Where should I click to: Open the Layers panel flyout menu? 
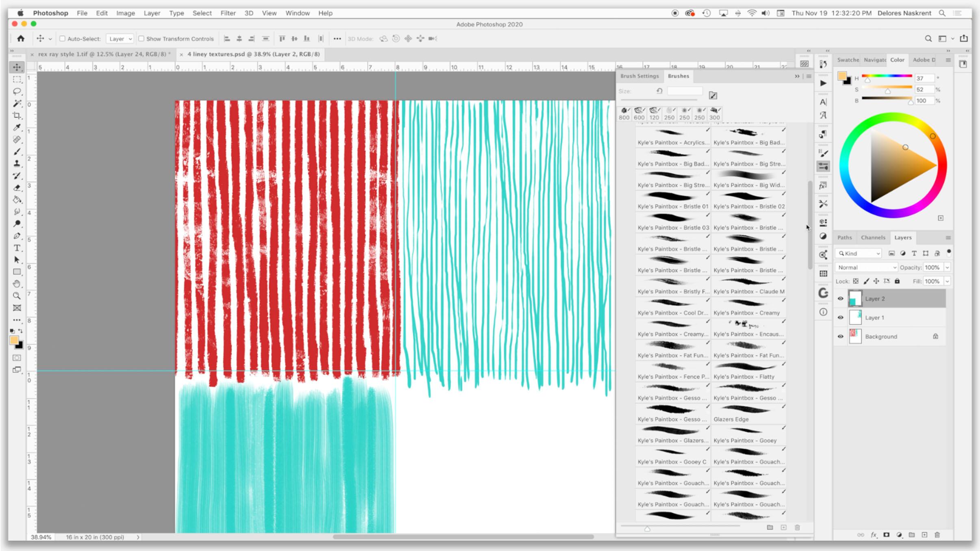click(x=948, y=238)
